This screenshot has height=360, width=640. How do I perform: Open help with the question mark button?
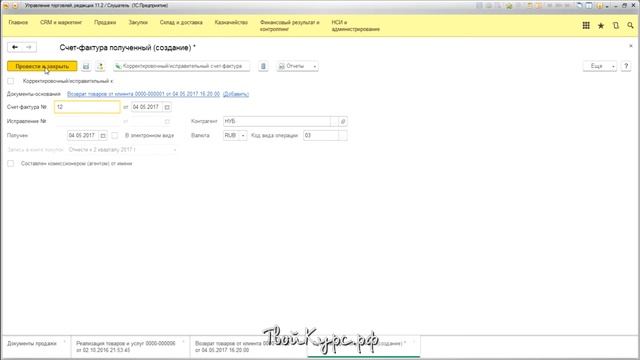point(626,66)
